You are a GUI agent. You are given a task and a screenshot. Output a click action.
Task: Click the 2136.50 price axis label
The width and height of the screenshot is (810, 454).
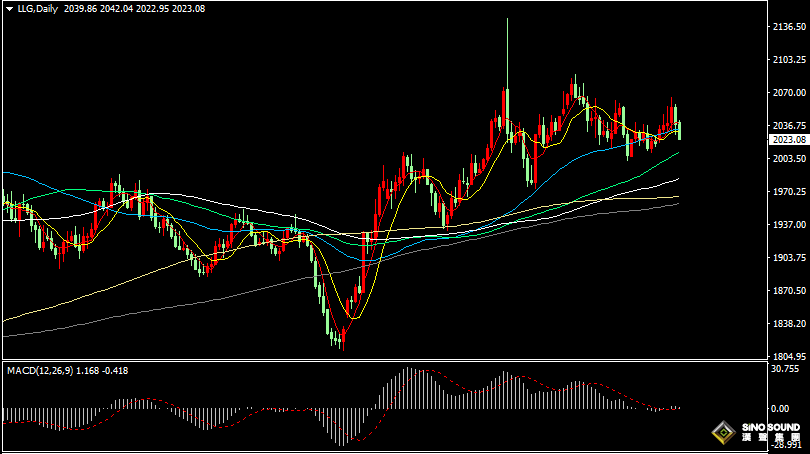pos(788,27)
